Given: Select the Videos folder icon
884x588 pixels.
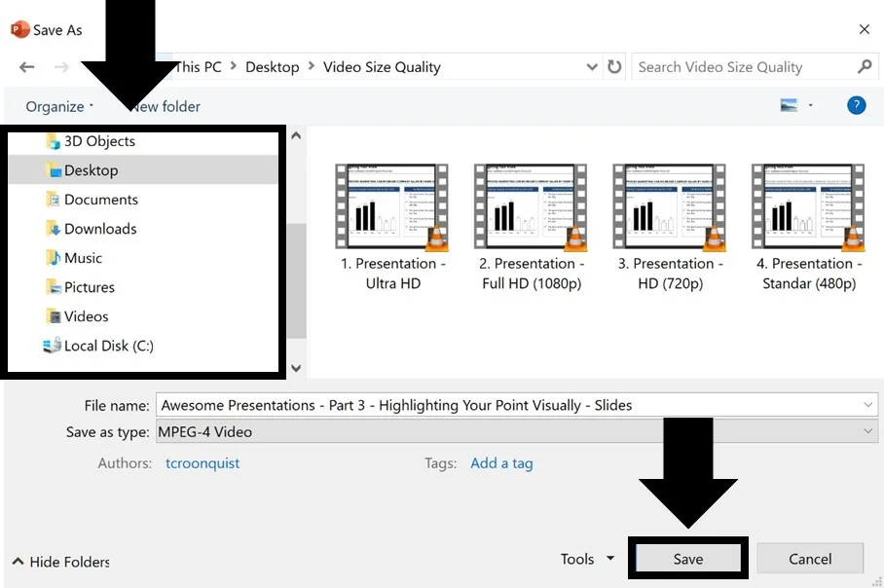Looking at the screenshot, I should (53, 316).
